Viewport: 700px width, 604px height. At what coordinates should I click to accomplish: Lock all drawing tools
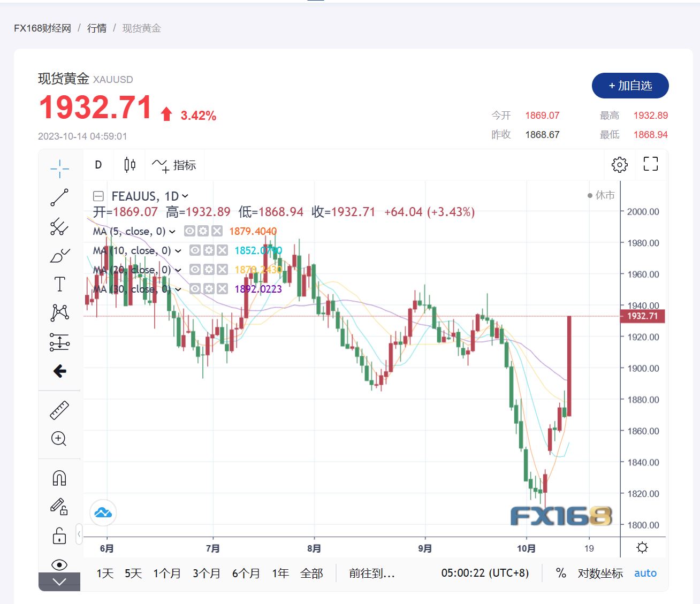59,536
